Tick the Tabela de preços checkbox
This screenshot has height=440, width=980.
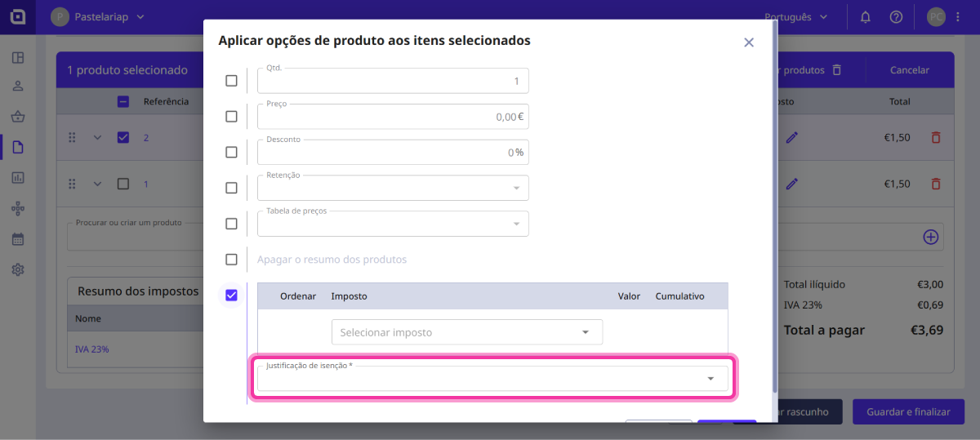pos(231,224)
